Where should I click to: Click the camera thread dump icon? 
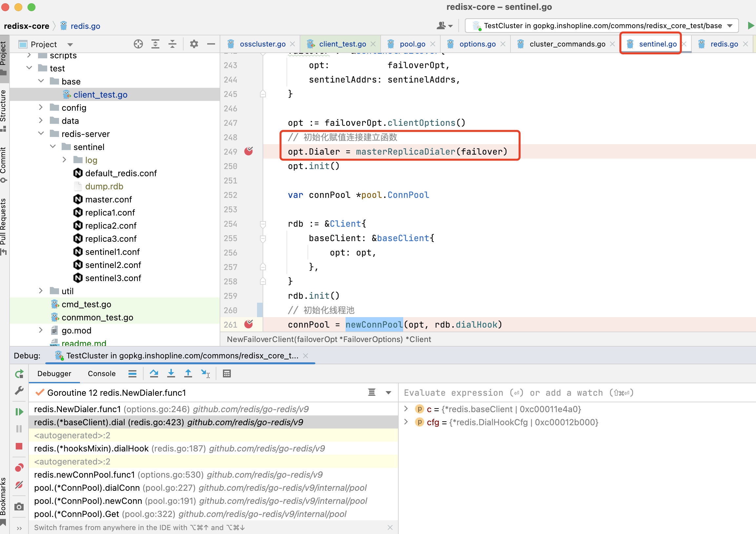pyautogui.click(x=19, y=506)
